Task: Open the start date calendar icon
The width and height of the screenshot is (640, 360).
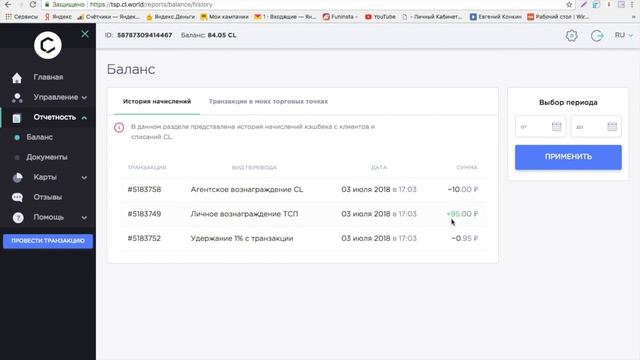Action: coord(556,127)
